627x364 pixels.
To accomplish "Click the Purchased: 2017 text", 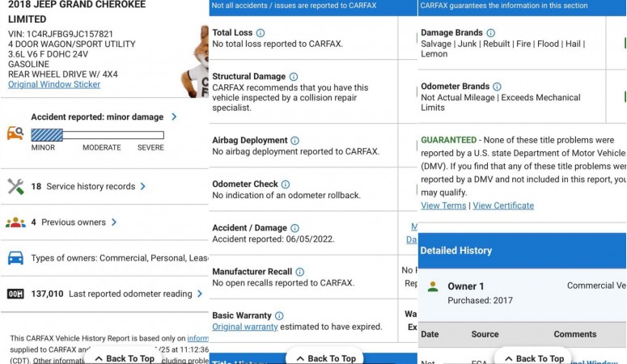I will click(x=480, y=300).
